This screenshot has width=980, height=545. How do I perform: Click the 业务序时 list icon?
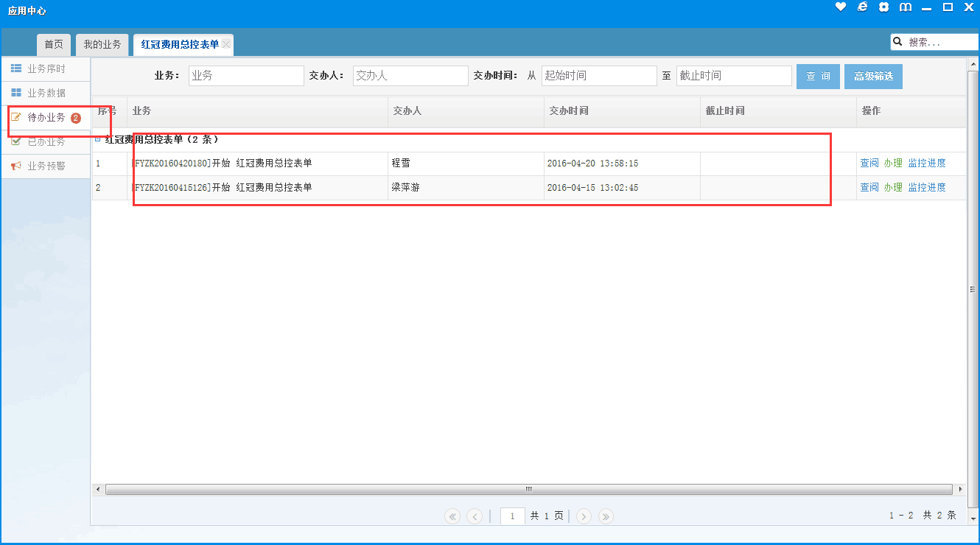tap(16, 68)
